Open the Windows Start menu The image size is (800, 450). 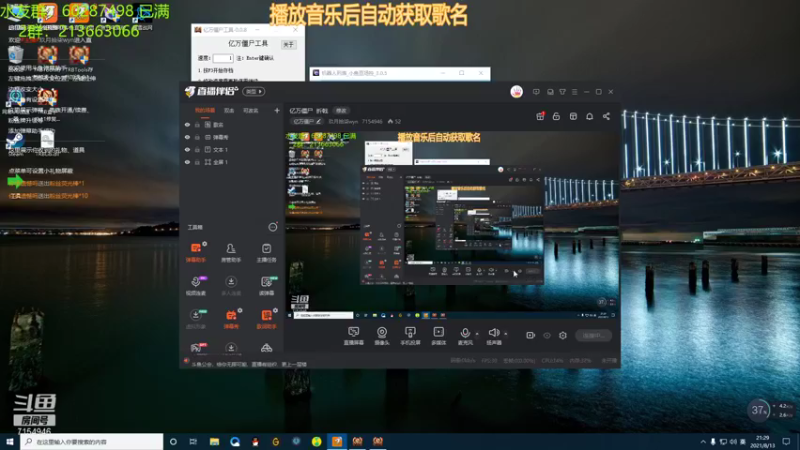pos(10,441)
